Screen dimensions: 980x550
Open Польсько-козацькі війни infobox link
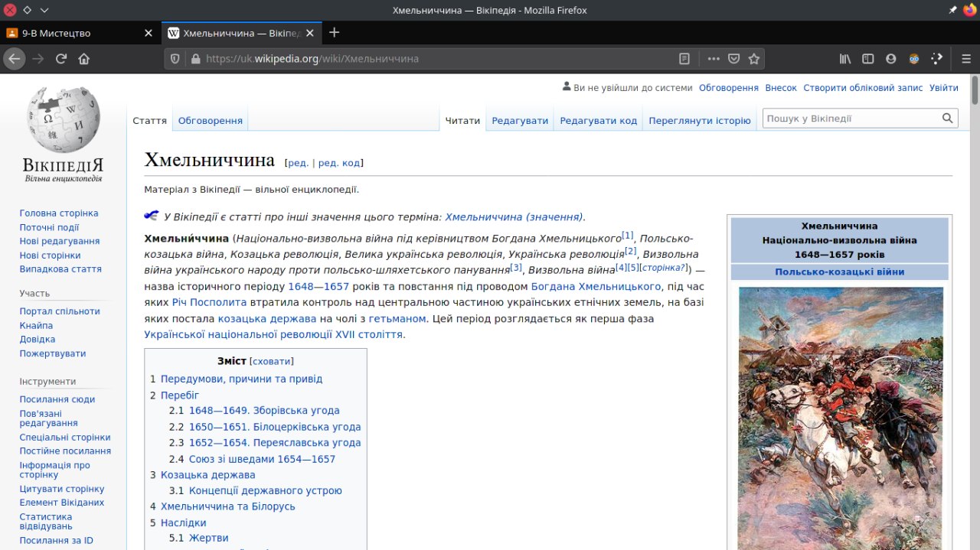point(839,272)
